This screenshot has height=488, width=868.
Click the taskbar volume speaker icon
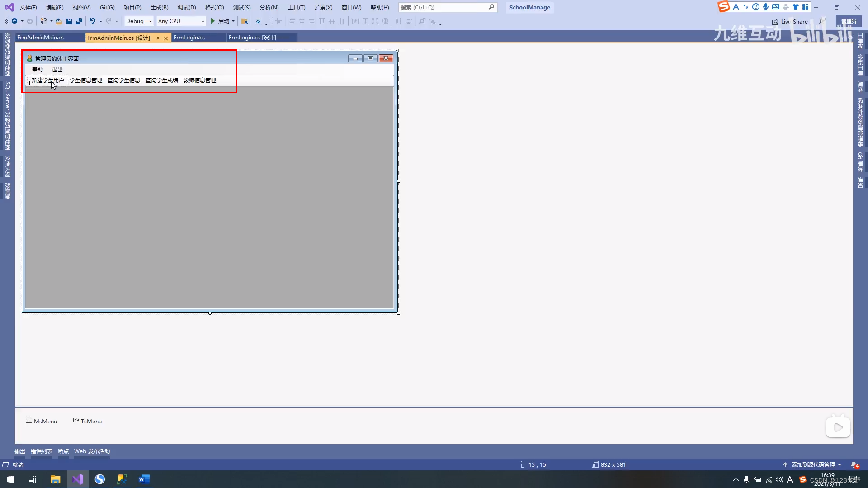[x=779, y=479]
